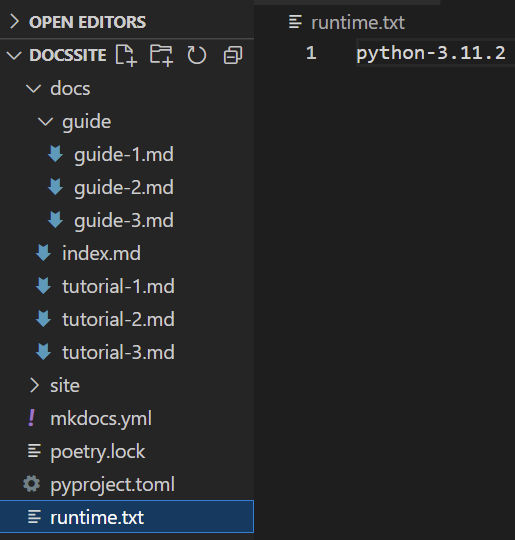Place cursor in python-3.11.2 line
The height and width of the screenshot is (540, 515).
tap(431, 53)
